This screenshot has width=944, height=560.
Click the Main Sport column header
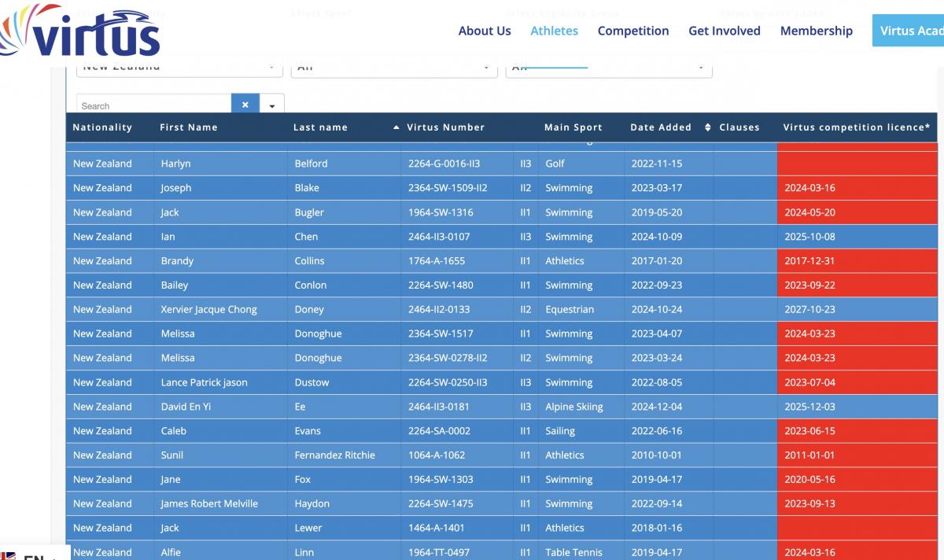tap(573, 127)
